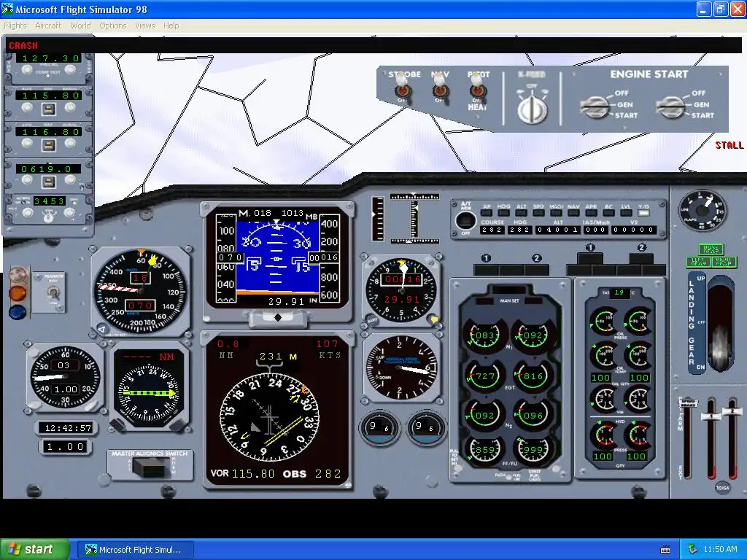Screen dimensions: 747x560
Task: Click the autopilot HDG 282 readout
Action: coord(519,230)
